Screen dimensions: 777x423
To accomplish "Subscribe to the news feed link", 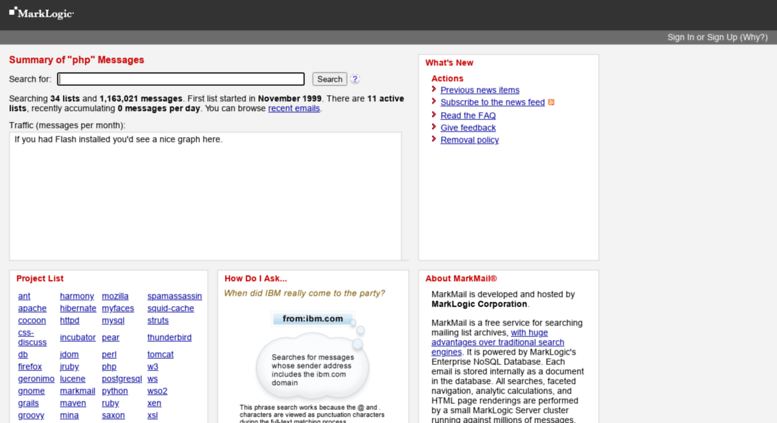I will (493, 102).
